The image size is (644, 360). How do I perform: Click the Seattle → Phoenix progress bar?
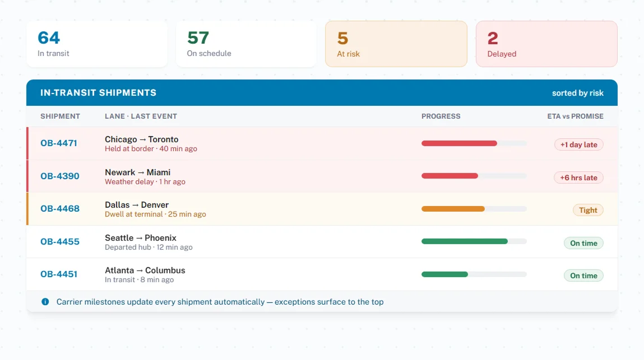coord(474,241)
